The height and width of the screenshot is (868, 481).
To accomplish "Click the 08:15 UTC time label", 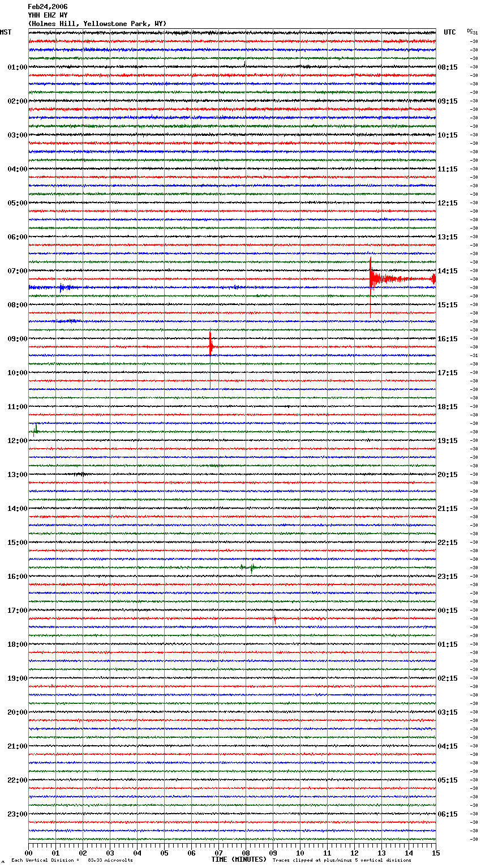I will tap(448, 67).
